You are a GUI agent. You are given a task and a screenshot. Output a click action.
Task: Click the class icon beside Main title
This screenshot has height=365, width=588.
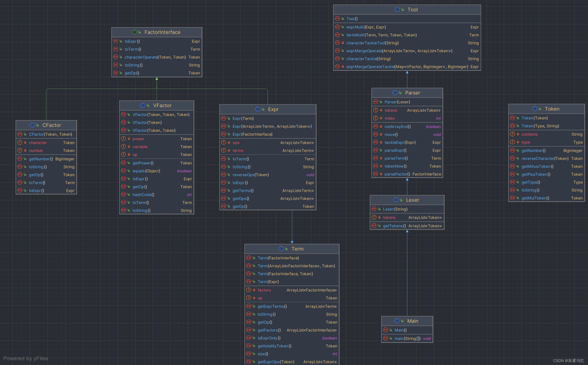[x=397, y=321]
